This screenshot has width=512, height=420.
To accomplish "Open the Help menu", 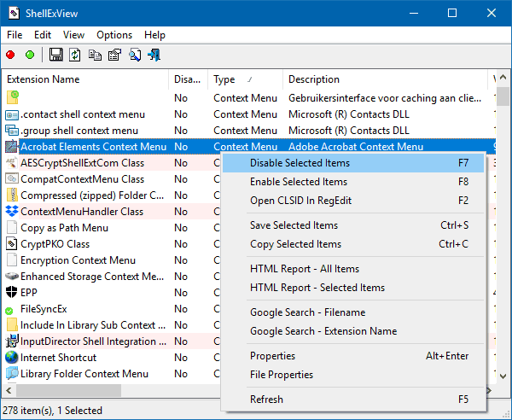I will coord(154,35).
